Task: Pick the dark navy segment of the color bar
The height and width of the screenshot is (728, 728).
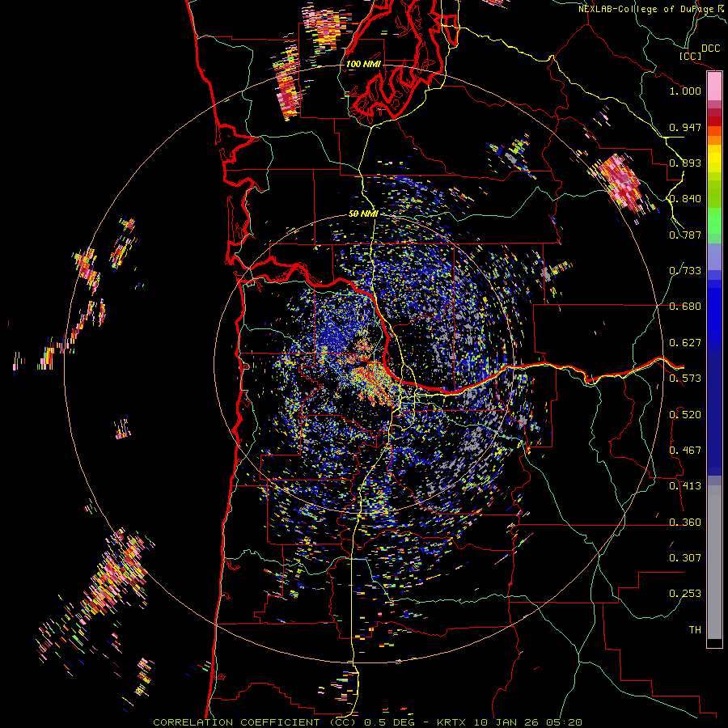Action: click(714, 413)
